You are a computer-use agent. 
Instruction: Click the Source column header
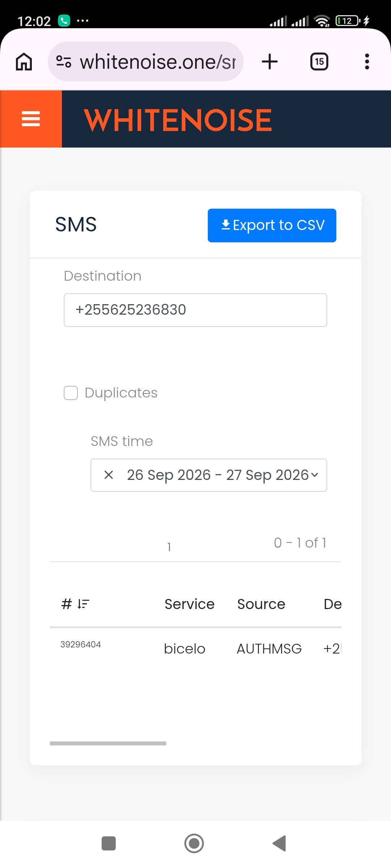coord(261,604)
